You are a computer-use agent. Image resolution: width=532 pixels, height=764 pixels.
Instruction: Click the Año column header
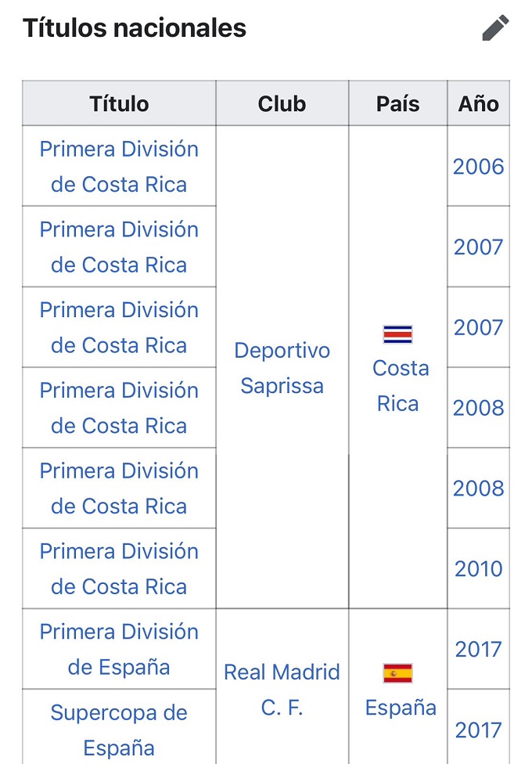pyautogui.click(x=478, y=104)
